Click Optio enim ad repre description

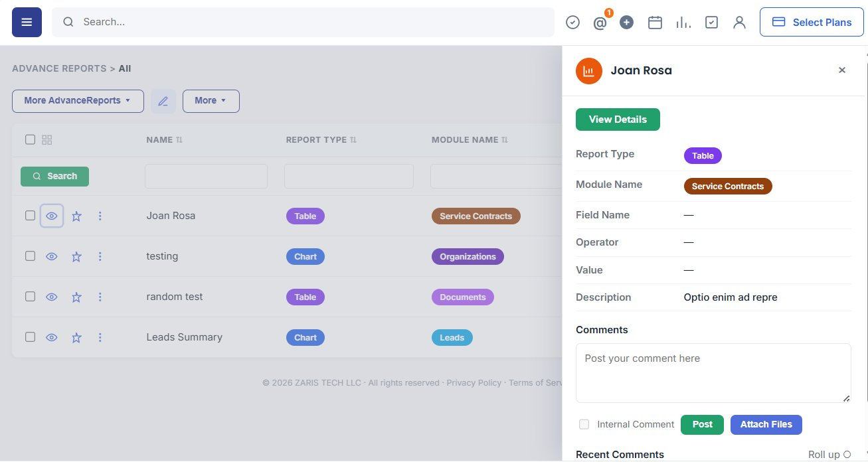pos(731,297)
